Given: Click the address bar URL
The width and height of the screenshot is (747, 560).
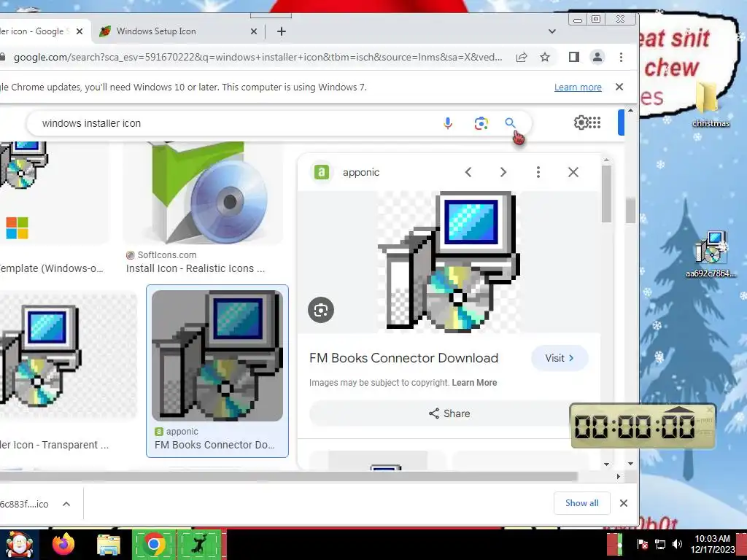Looking at the screenshot, I should (258, 57).
